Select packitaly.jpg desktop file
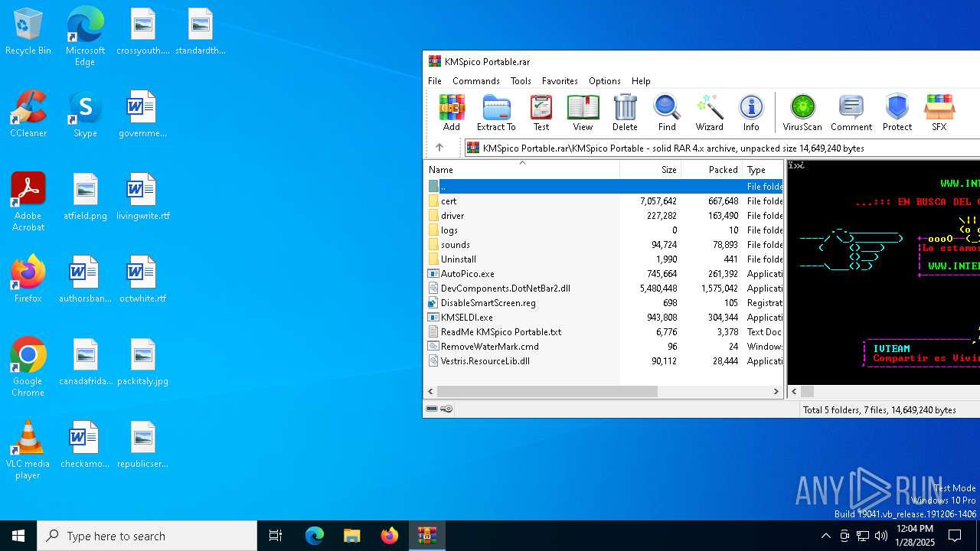This screenshot has height=551, width=980. point(142,362)
